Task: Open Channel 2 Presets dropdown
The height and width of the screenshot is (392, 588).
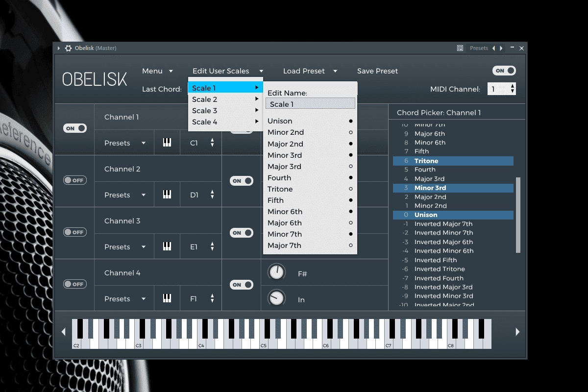Action: point(125,195)
